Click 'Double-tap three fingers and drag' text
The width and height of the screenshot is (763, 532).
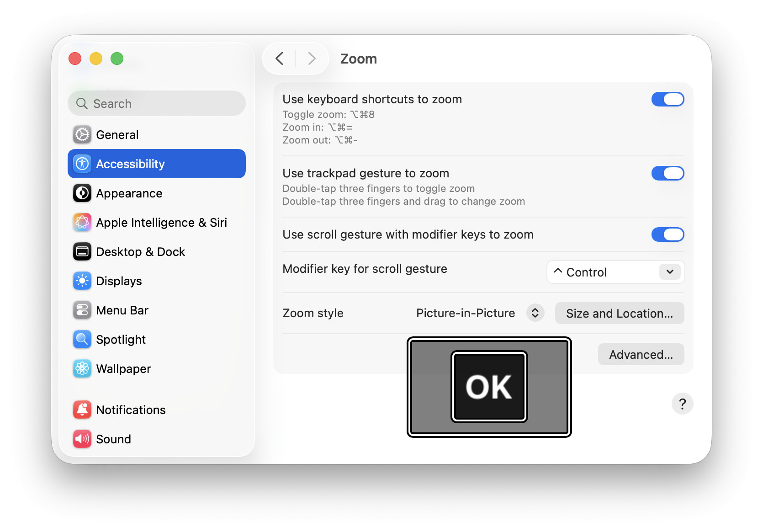[x=404, y=201]
